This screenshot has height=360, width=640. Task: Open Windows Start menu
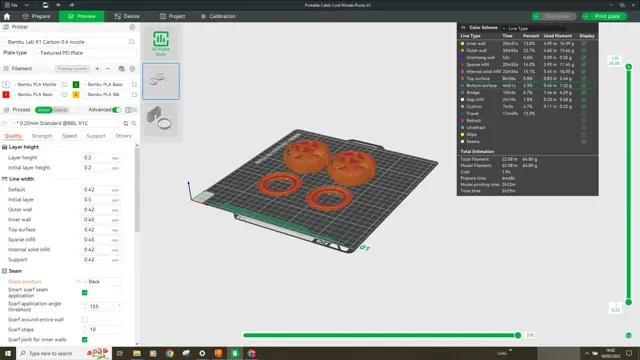tap(8, 353)
